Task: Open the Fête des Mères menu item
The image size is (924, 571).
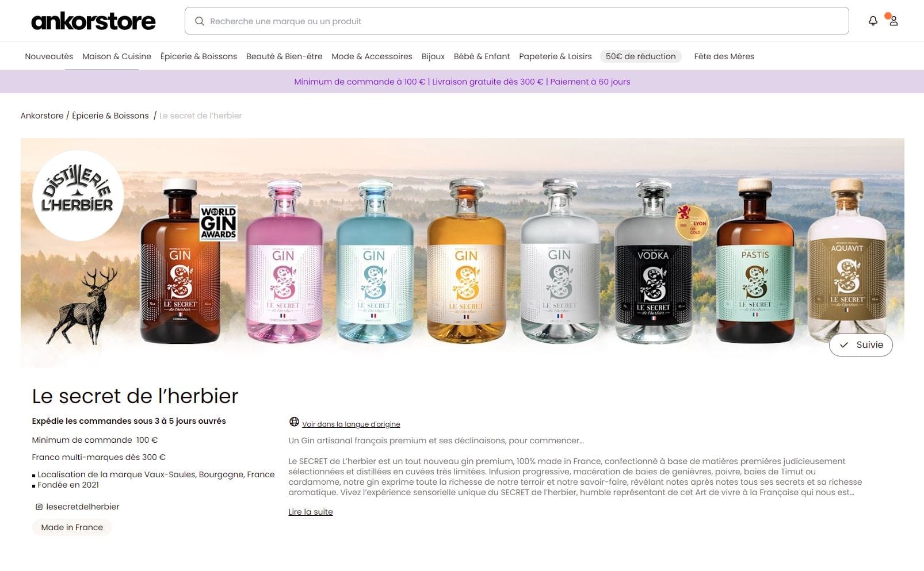Action: point(724,56)
